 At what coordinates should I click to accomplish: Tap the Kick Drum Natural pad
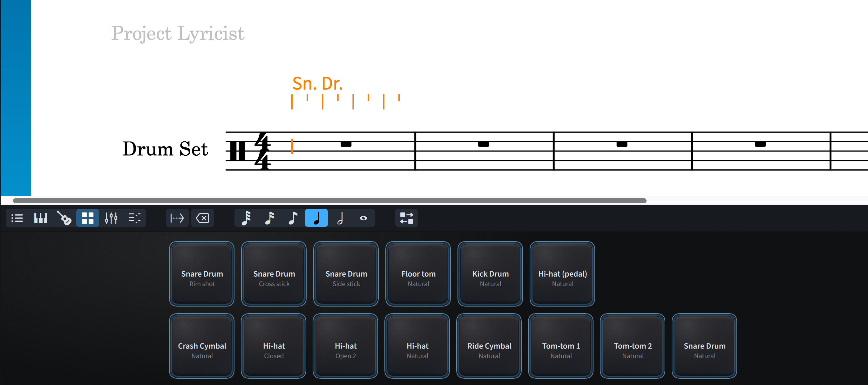pyautogui.click(x=490, y=274)
